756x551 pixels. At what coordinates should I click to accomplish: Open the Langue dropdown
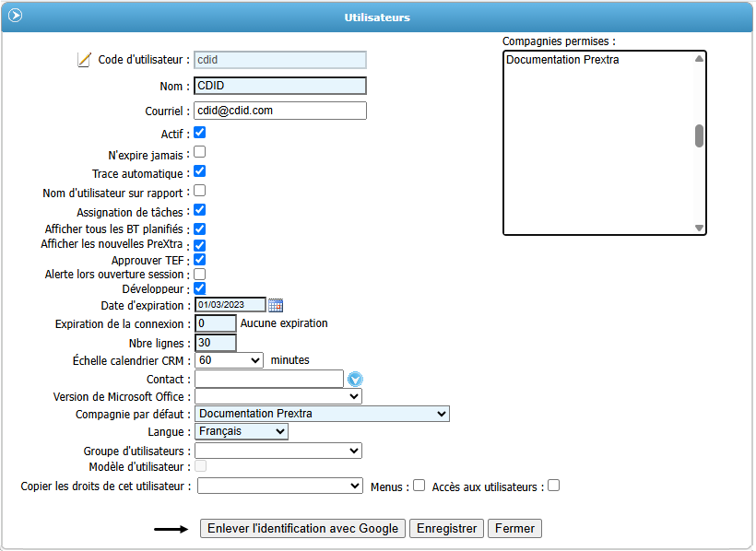(242, 431)
